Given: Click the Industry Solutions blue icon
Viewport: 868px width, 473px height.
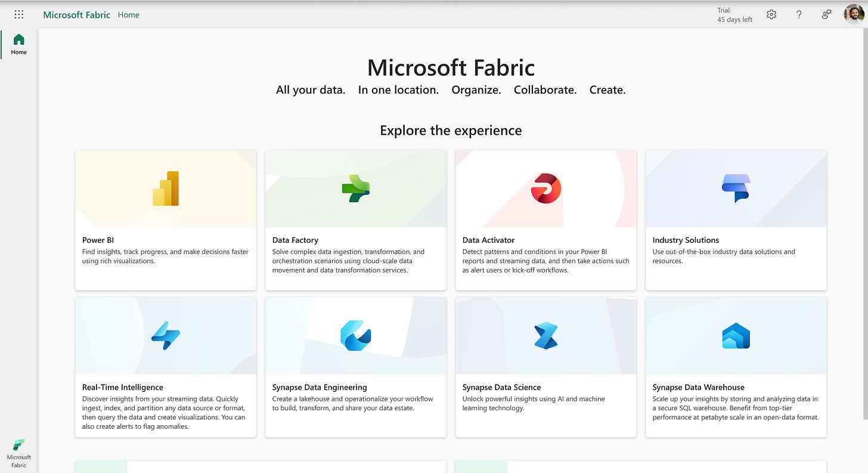Looking at the screenshot, I should tap(736, 188).
